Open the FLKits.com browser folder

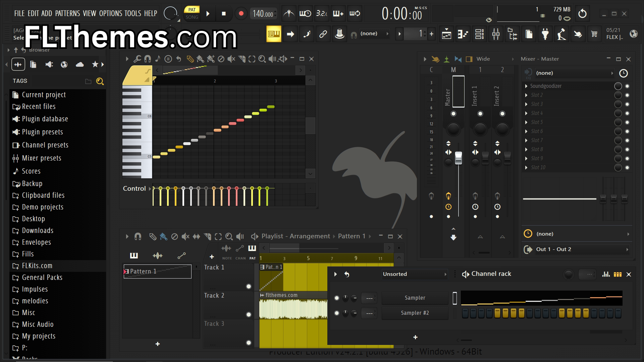37,266
